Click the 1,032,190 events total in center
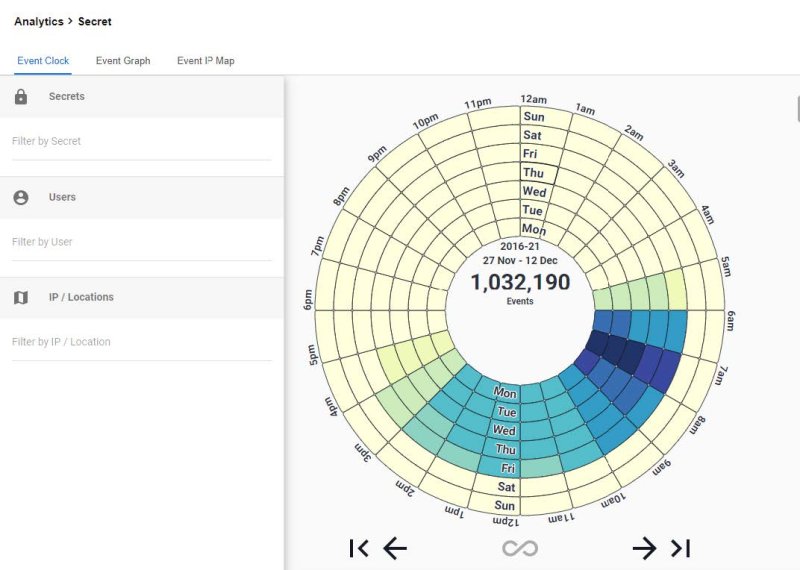 point(520,283)
